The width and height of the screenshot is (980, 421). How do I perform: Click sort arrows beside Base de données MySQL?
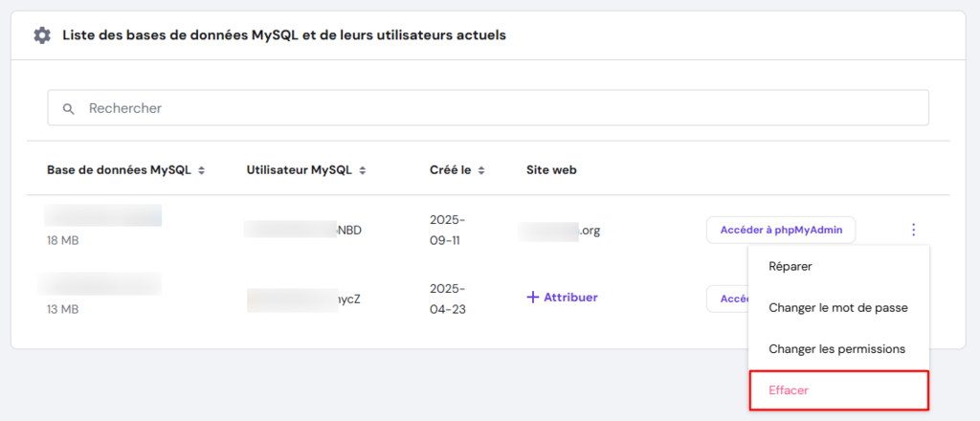click(200, 170)
